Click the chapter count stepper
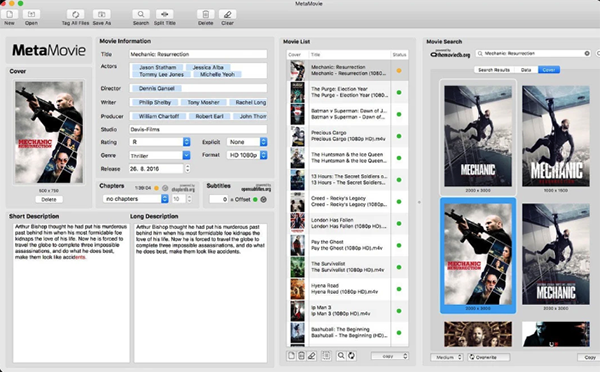 (189, 199)
